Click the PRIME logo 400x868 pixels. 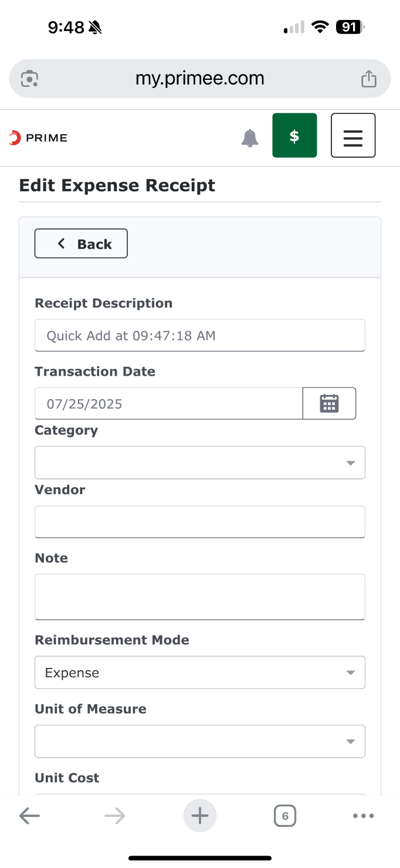point(38,138)
